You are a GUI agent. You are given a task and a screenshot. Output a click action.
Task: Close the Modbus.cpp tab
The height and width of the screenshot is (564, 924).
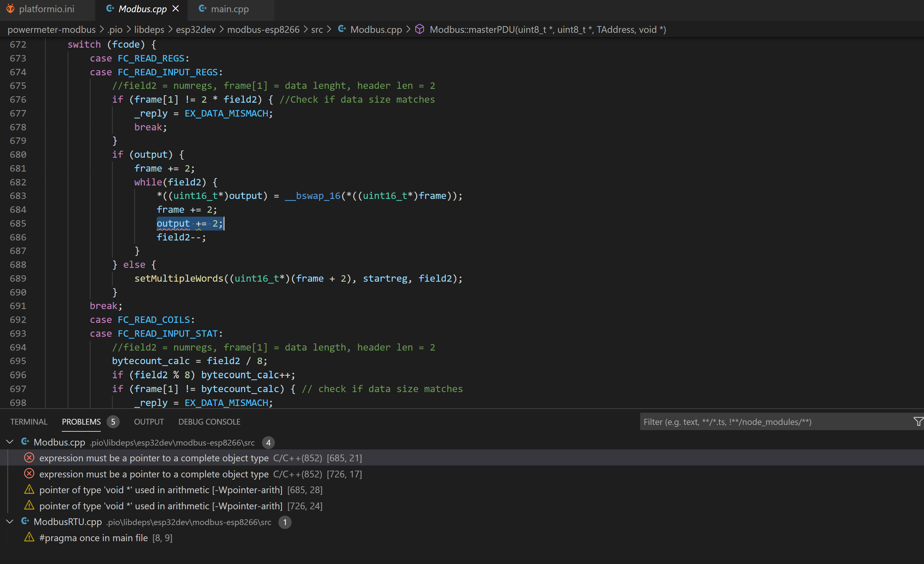[176, 8]
